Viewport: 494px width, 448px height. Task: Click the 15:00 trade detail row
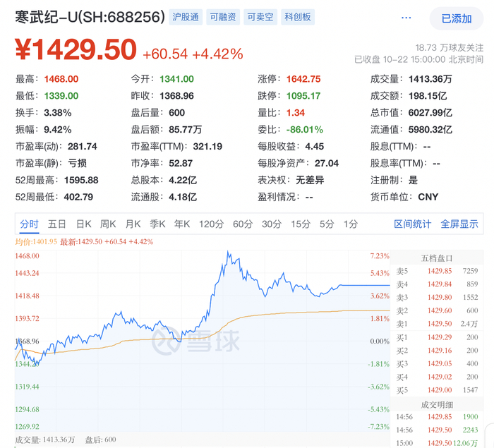click(437, 443)
